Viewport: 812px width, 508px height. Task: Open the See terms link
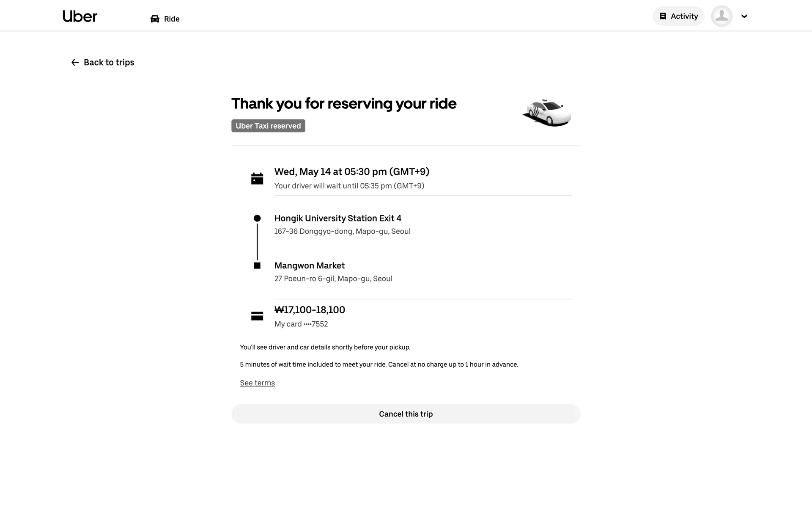pyautogui.click(x=257, y=383)
